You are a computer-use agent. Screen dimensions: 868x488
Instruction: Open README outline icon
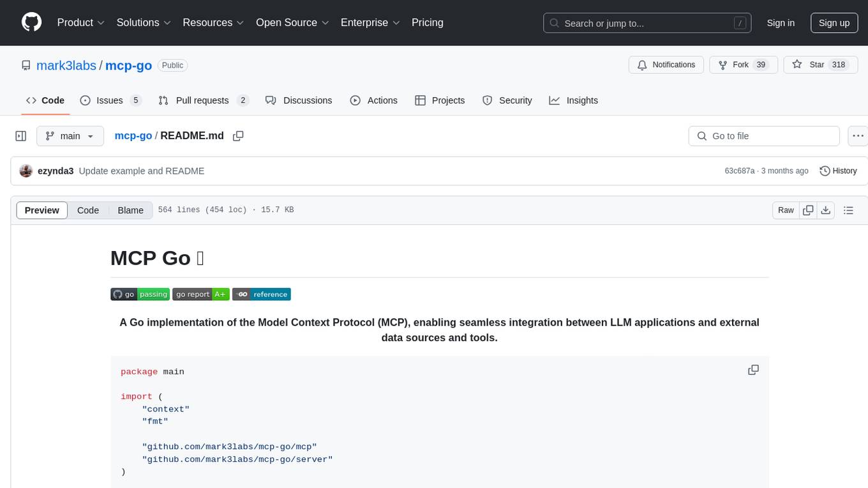(x=848, y=210)
